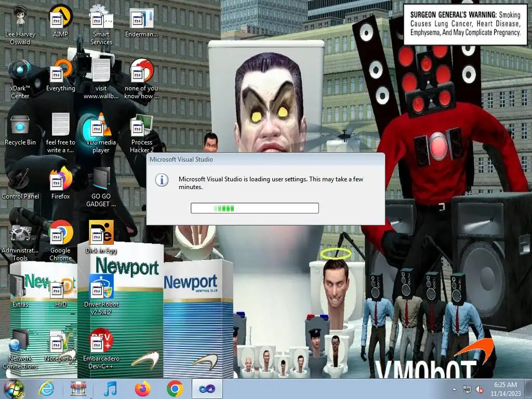The width and height of the screenshot is (532, 399).
Task: Open the pinned shop-stall icon in the taskbar
Action: [x=78, y=389]
